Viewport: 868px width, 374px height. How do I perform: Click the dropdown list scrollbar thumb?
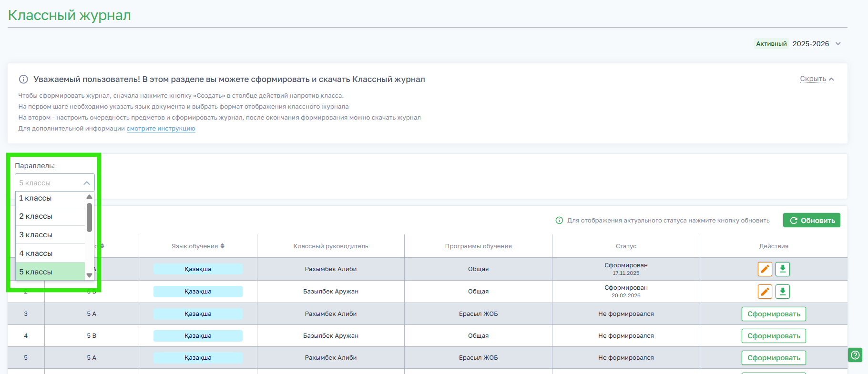pos(89,217)
